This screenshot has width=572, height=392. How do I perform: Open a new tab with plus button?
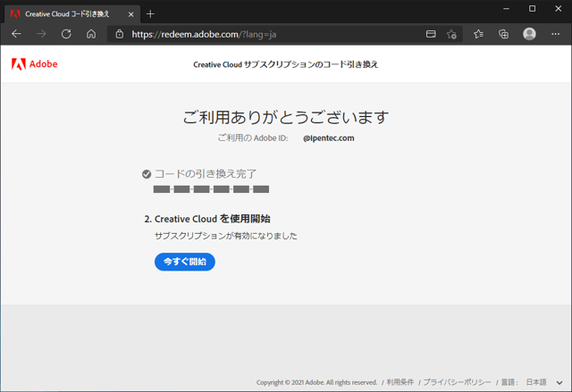pyautogui.click(x=150, y=14)
